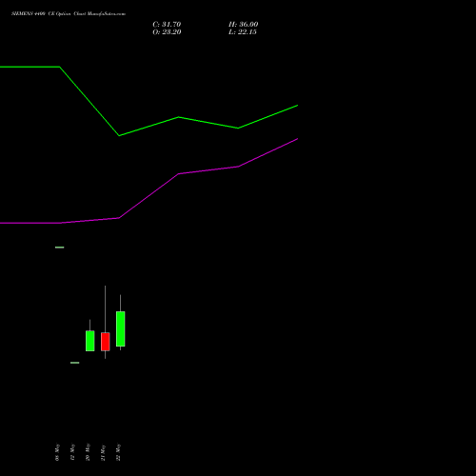Click the 21 May date axis label
The height and width of the screenshot is (476, 476).
(x=103, y=453)
